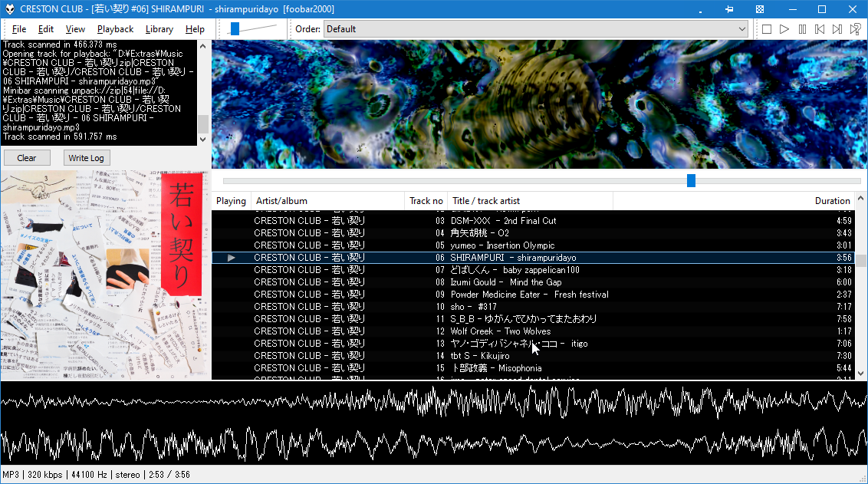Sort by the Title / track artist header
The image size is (868, 484).
point(531,201)
